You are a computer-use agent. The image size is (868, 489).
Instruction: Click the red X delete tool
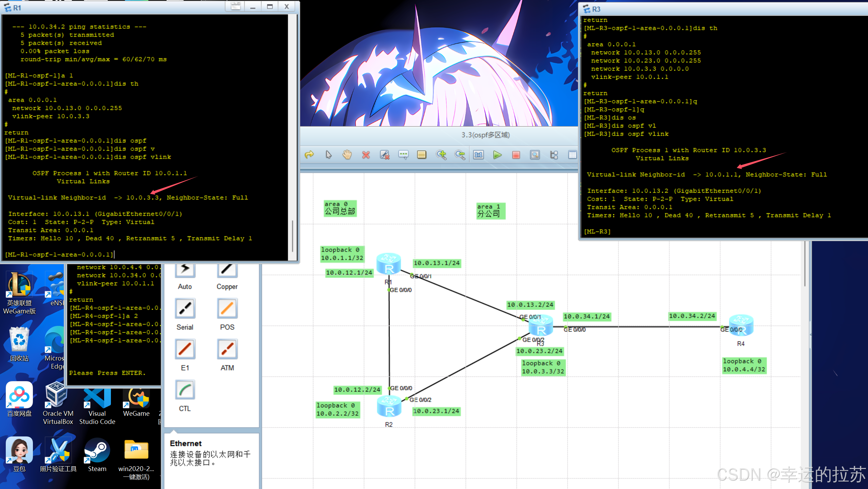click(366, 155)
